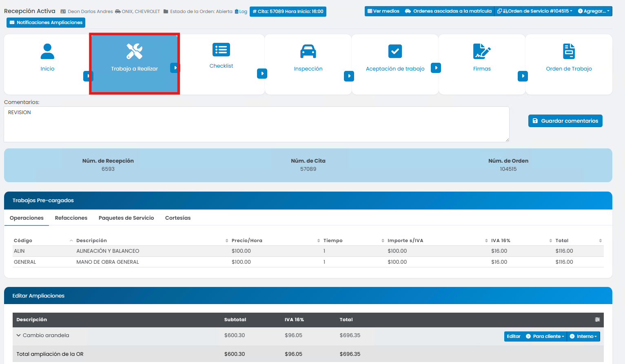Image resolution: width=625 pixels, height=364 pixels.
Task: Click the Notificaciones Ampliaciones button
Action: (x=46, y=22)
